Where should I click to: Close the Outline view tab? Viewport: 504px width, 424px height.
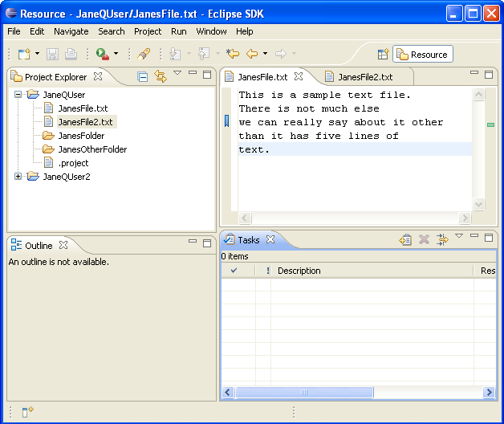(63, 246)
